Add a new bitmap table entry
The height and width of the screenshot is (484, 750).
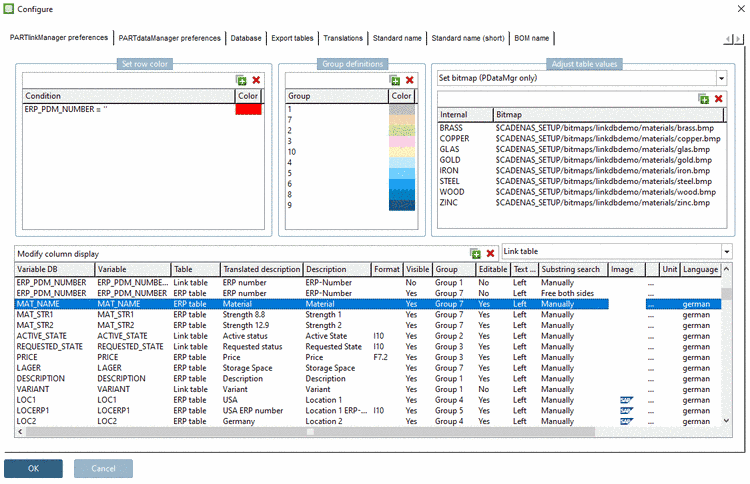(x=704, y=99)
